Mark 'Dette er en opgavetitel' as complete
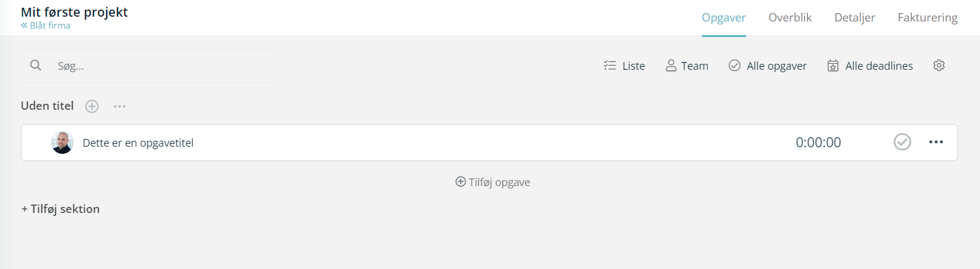The width and height of the screenshot is (980, 269). click(x=902, y=142)
